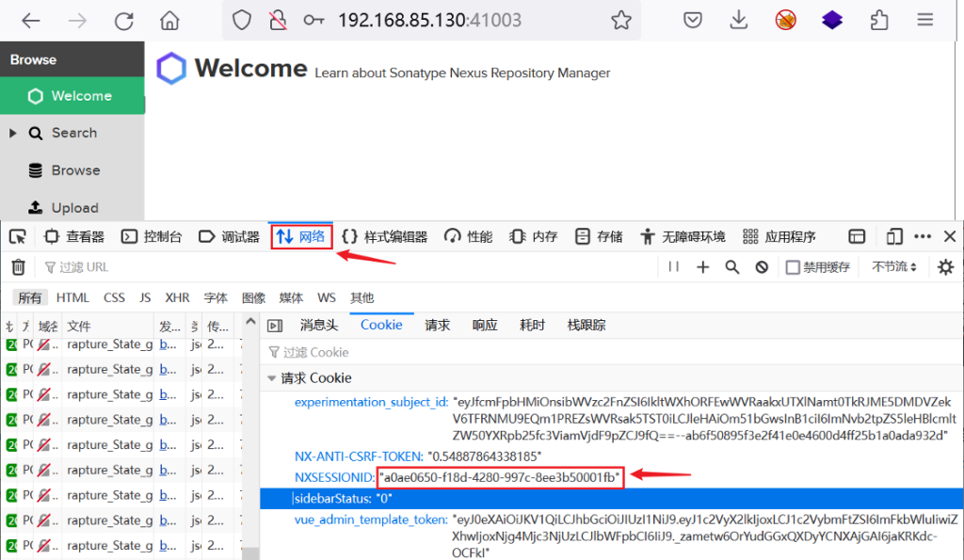
Task: Open the extensions puzzle menu
Action: tap(879, 21)
